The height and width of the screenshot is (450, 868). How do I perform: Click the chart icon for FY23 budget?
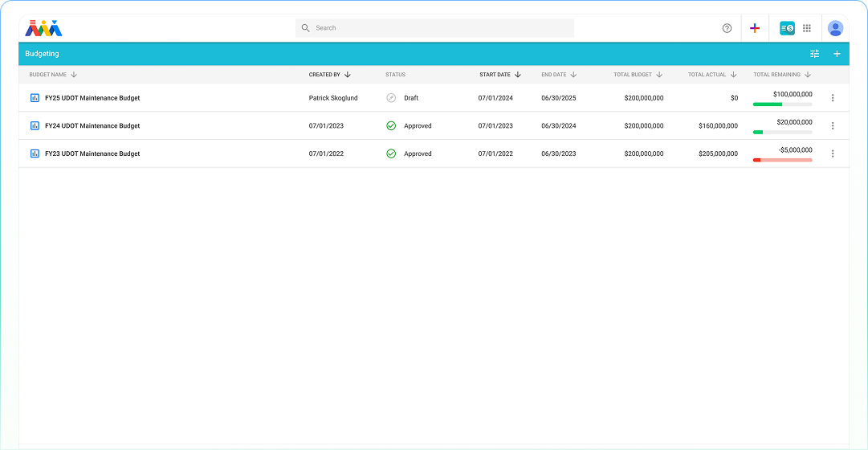tap(35, 153)
